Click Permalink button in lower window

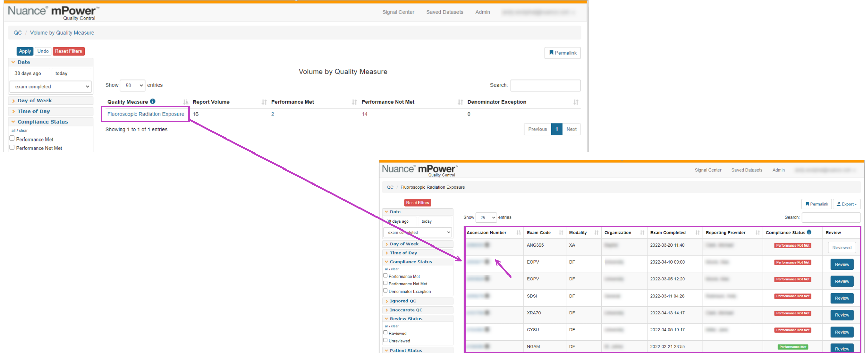(x=816, y=204)
